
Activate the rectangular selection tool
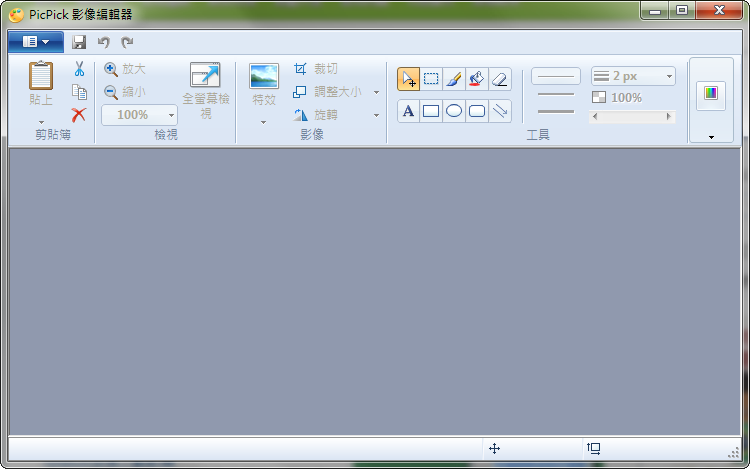[x=431, y=79]
